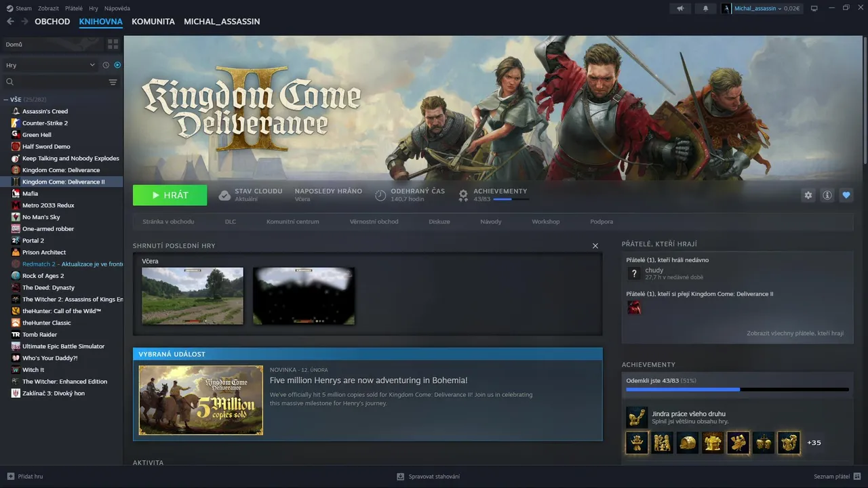Viewport: 868px width, 488px height.
Task: Click the Jindra práce achievement icon
Action: click(x=637, y=418)
